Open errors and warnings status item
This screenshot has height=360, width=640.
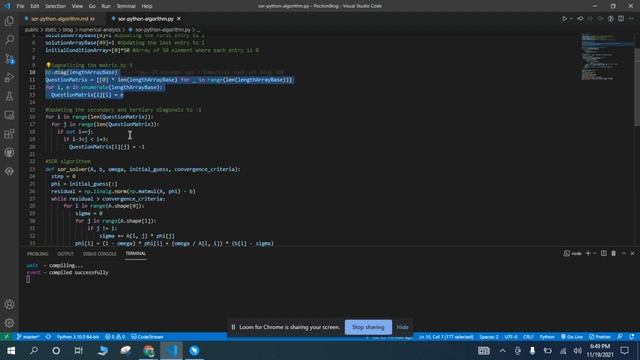tap(115, 337)
